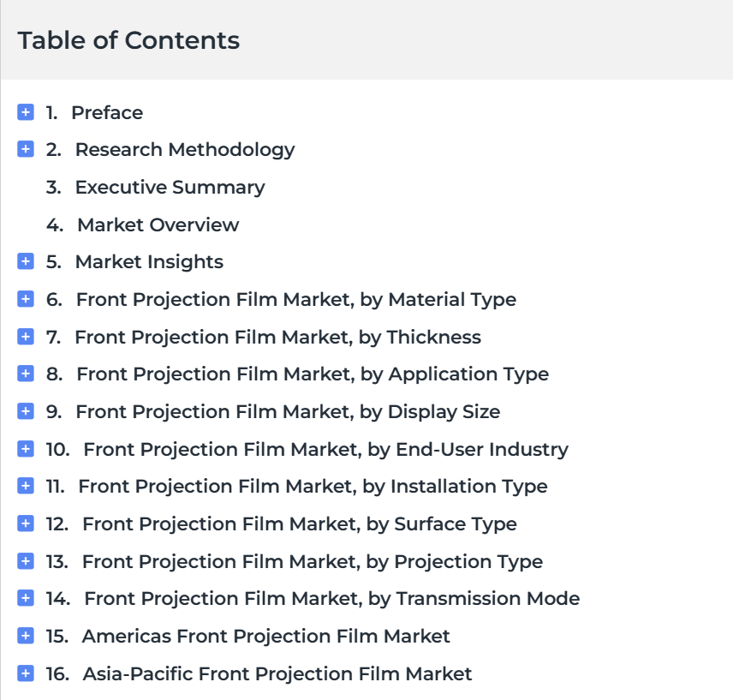The height and width of the screenshot is (700, 733).
Task: Expand by Transmission Mode plus icon
Action: pyautogui.click(x=26, y=598)
